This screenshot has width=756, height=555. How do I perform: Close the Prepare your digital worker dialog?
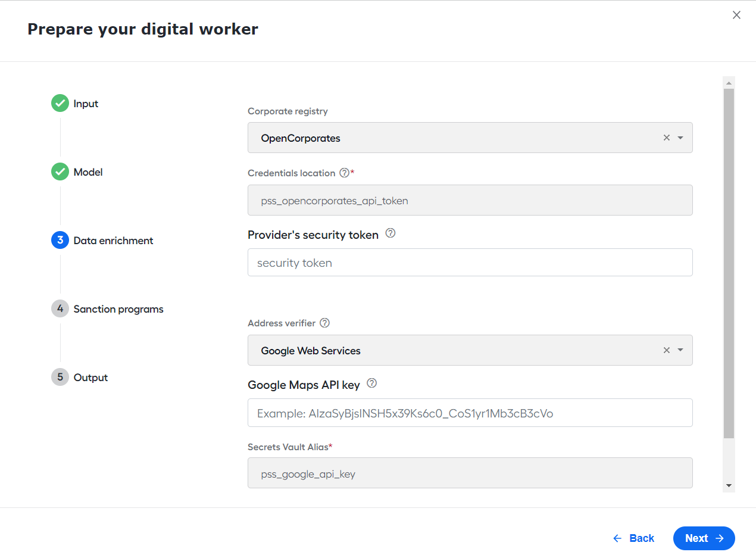(736, 15)
